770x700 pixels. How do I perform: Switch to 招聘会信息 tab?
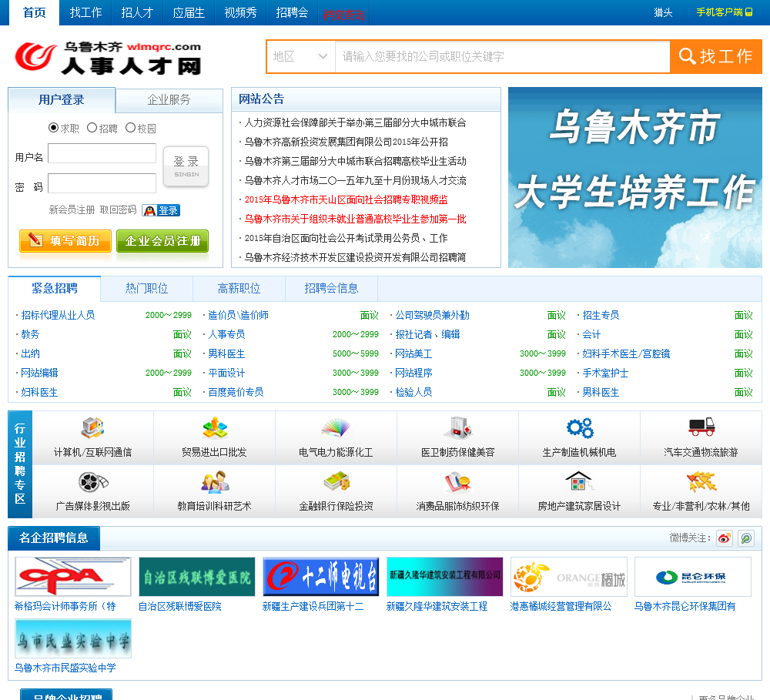point(331,288)
